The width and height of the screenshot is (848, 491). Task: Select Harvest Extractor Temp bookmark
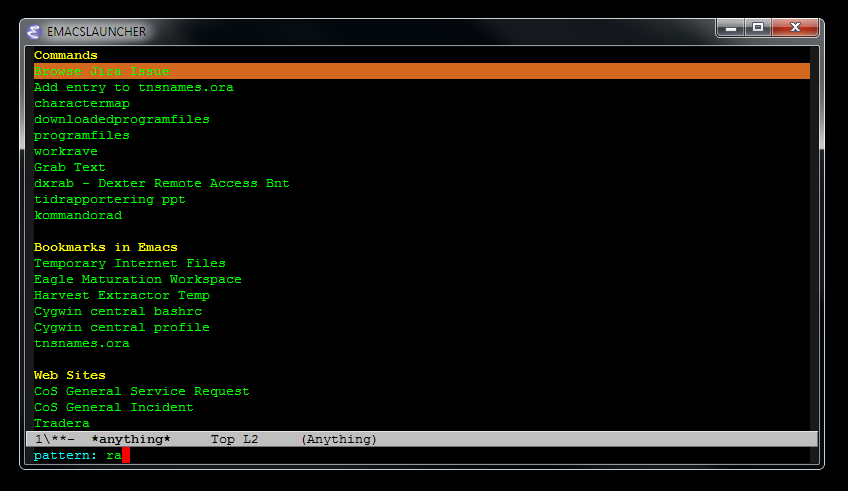coord(122,295)
